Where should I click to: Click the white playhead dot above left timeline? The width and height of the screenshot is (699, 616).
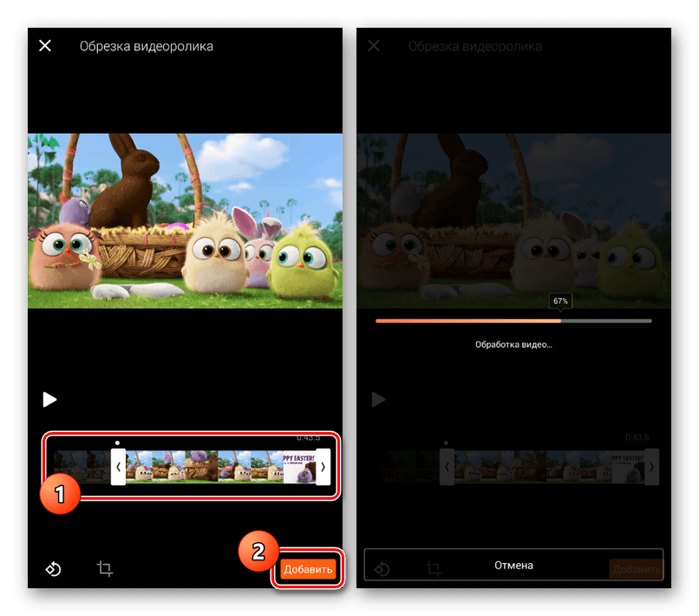tap(118, 442)
